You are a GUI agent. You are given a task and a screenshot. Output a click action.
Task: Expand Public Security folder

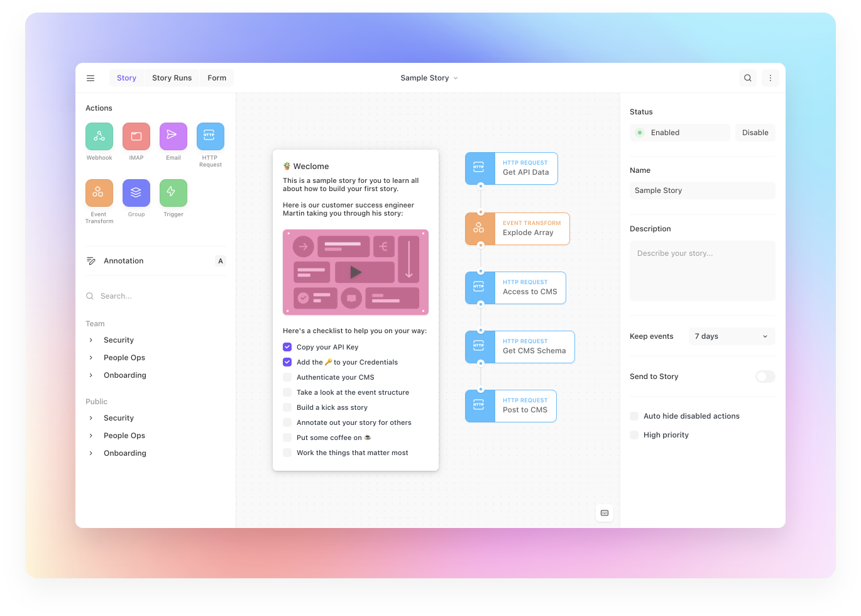click(91, 418)
